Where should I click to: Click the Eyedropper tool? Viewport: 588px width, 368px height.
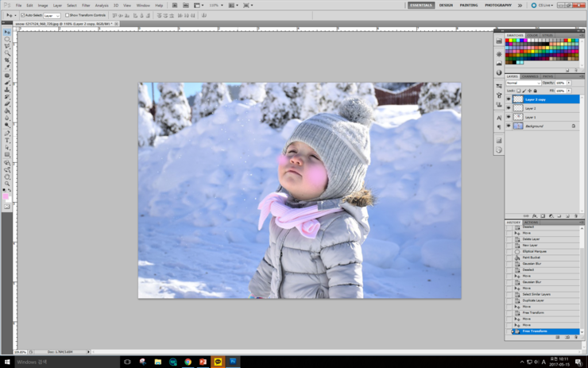click(x=7, y=68)
